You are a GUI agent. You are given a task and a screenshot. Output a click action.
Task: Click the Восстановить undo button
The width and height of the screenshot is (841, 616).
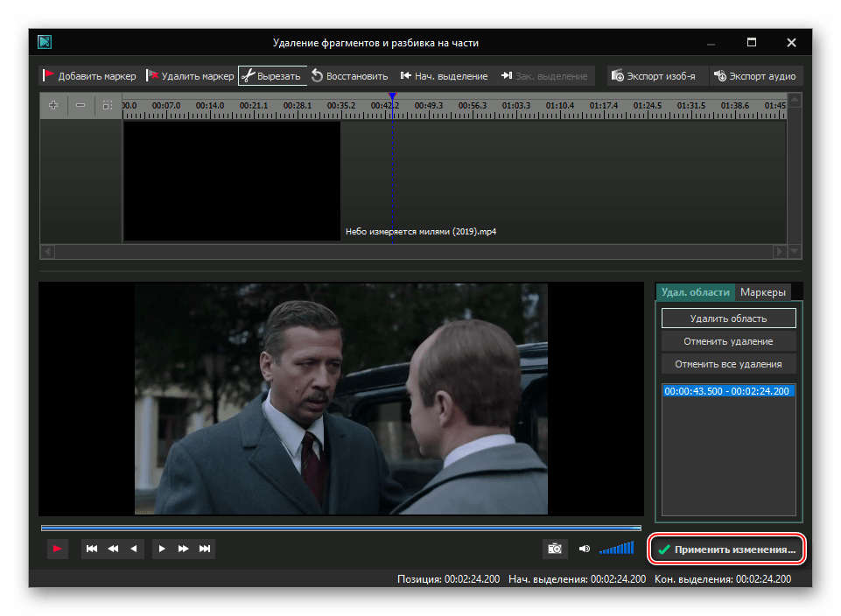coord(349,76)
